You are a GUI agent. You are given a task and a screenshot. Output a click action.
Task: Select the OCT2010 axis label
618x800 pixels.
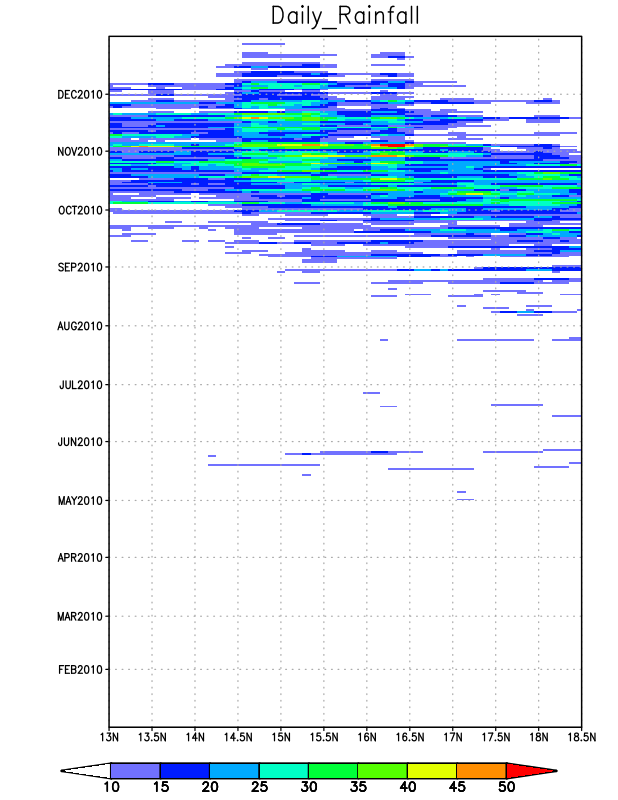(x=80, y=210)
